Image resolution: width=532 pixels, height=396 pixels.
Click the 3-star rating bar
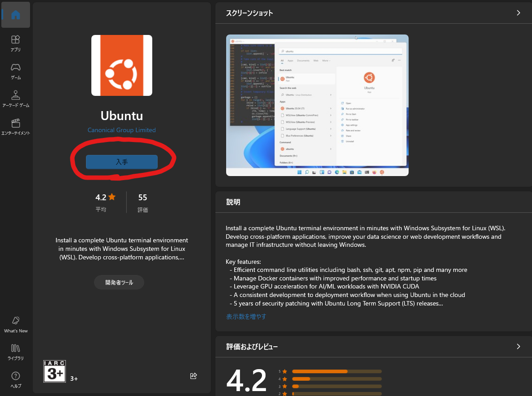(337, 387)
